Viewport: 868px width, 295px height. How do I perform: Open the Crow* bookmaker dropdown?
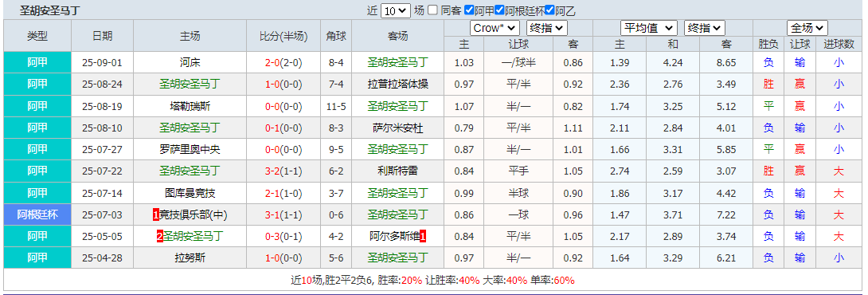[495, 28]
